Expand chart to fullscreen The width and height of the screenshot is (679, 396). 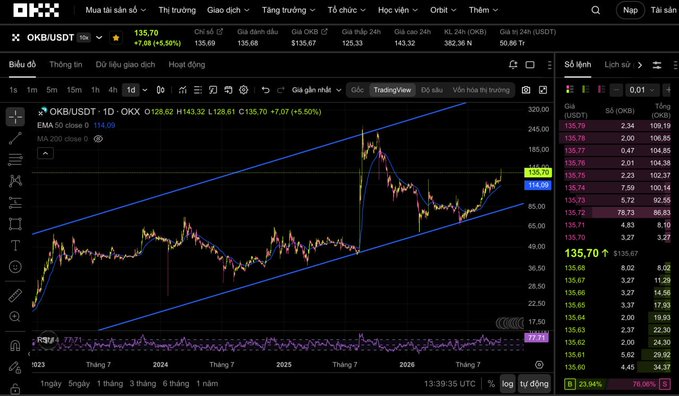pos(543,90)
